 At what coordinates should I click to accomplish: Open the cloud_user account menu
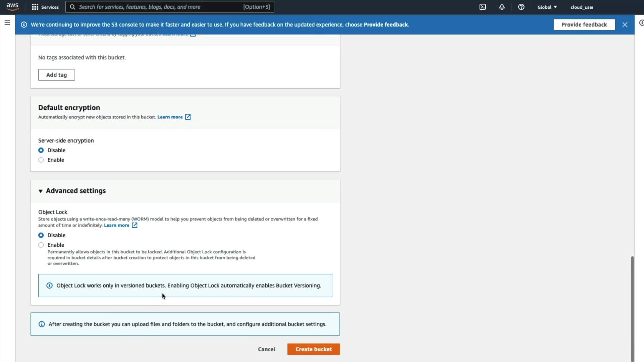tap(581, 7)
